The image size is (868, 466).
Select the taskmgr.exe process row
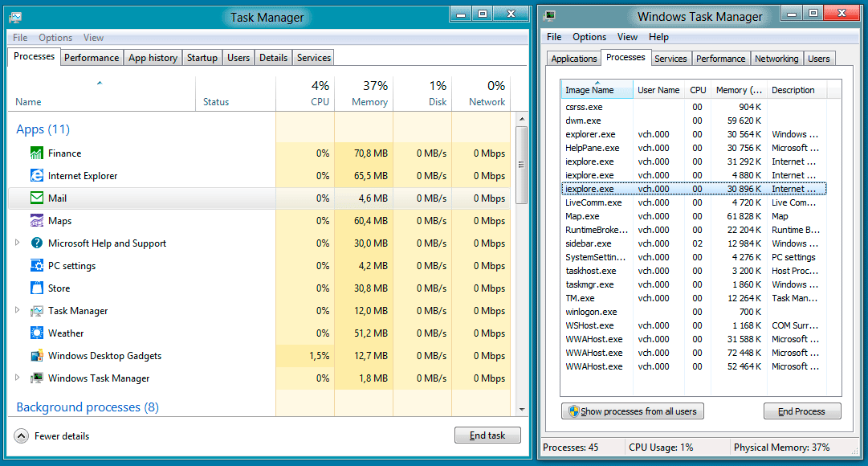(x=694, y=284)
